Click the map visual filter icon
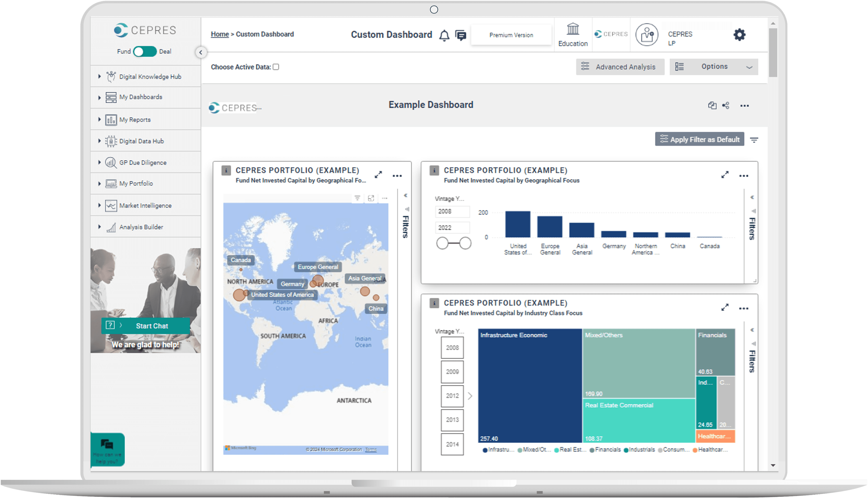 [357, 198]
